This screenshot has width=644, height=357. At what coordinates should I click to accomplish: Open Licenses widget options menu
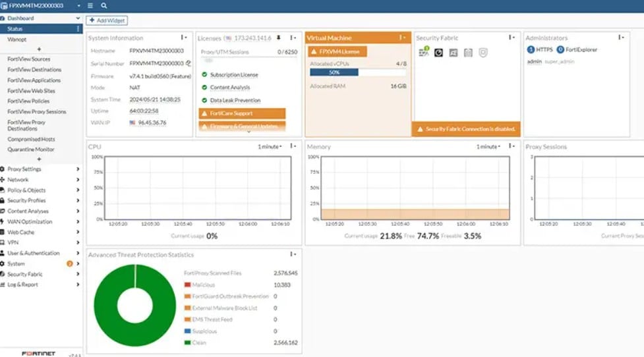[x=293, y=38]
